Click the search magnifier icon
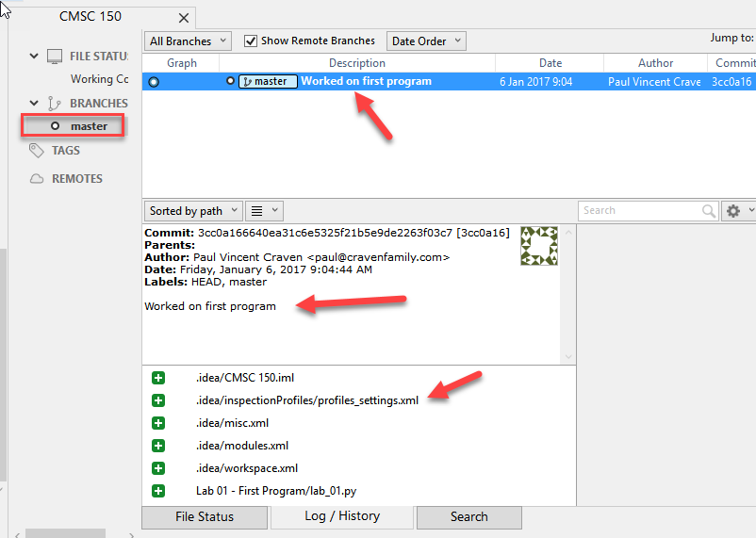 pos(709,211)
